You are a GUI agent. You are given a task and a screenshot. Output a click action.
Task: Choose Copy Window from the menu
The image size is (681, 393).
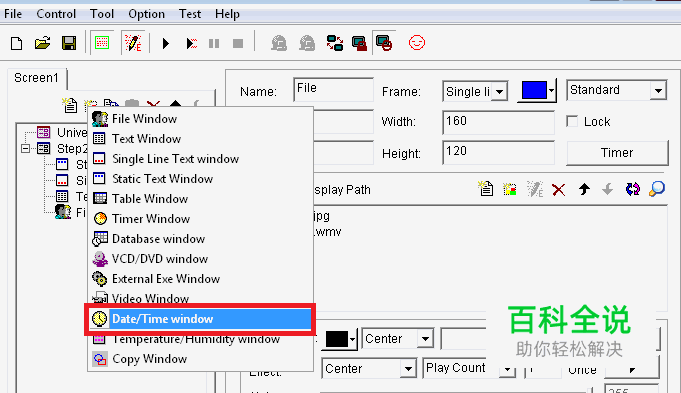coord(200,359)
